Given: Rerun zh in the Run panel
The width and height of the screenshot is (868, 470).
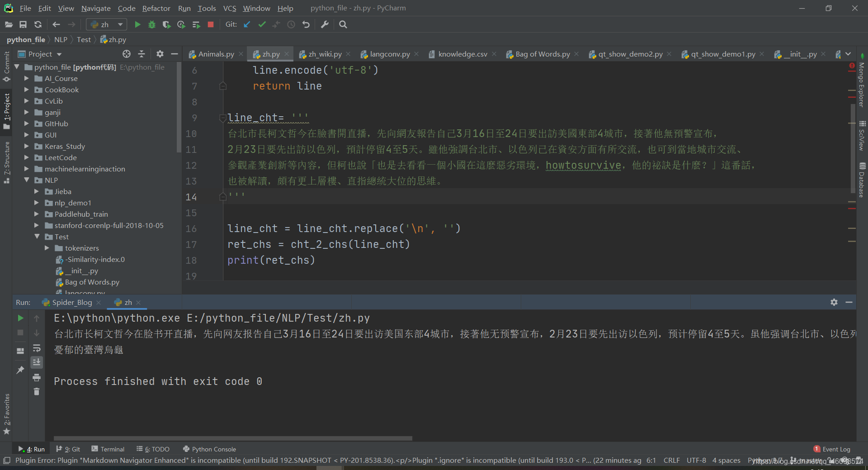Looking at the screenshot, I should click(20, 318).
